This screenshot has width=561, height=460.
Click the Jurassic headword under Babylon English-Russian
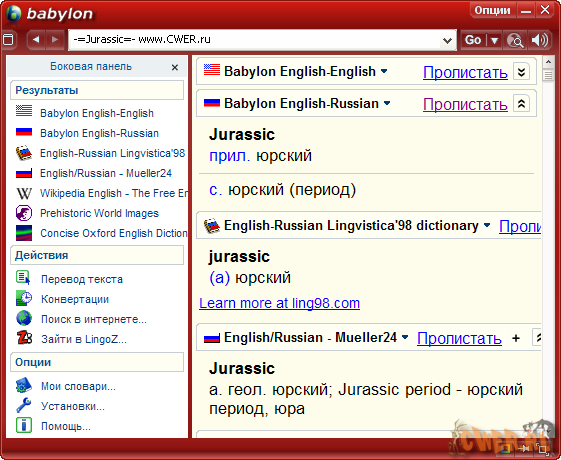[242, 134]
